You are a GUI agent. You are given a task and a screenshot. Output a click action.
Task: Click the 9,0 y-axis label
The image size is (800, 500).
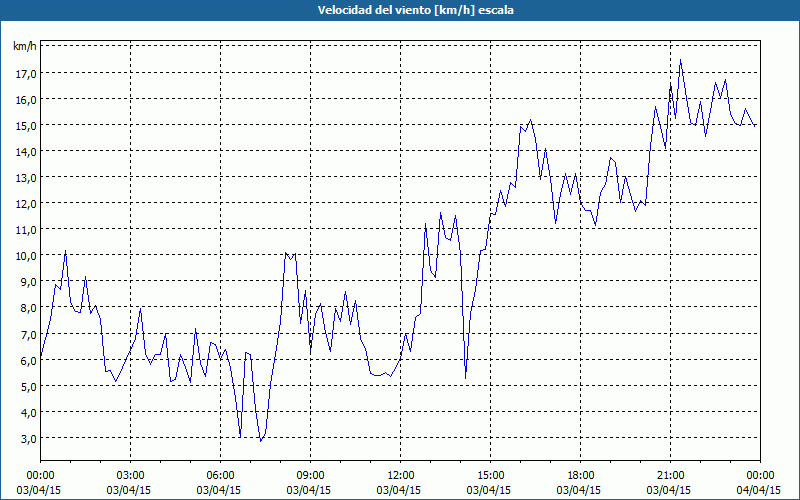(29, 282)
